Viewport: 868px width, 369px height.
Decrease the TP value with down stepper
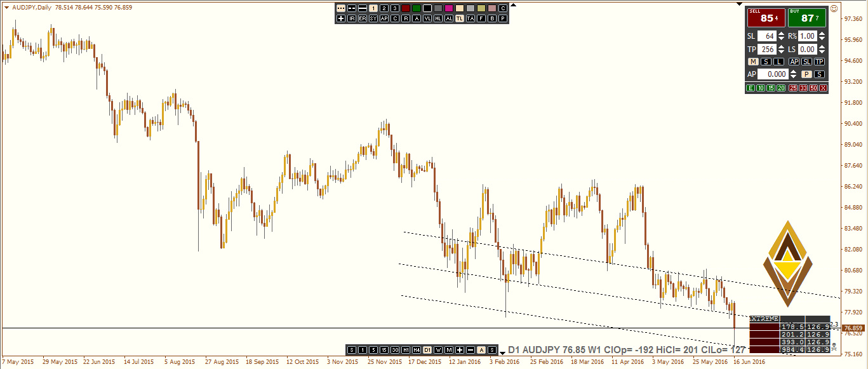coord(781,51)
